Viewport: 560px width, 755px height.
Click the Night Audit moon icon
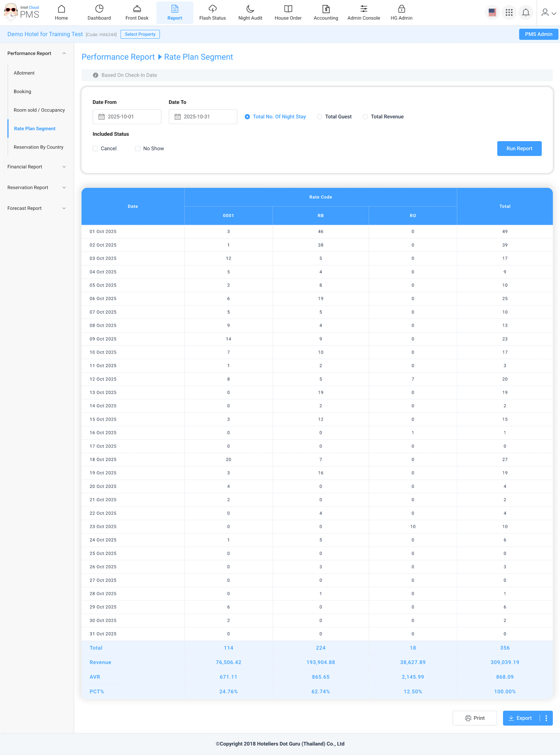point(250,9)
